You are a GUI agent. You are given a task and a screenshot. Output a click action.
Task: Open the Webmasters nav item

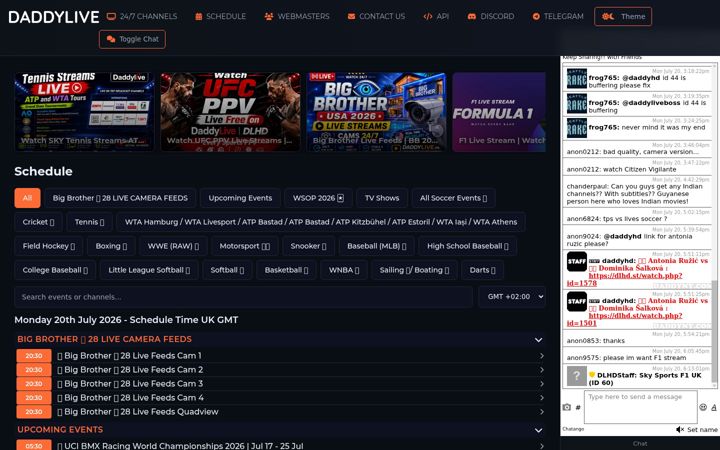(x=297, y=17)
